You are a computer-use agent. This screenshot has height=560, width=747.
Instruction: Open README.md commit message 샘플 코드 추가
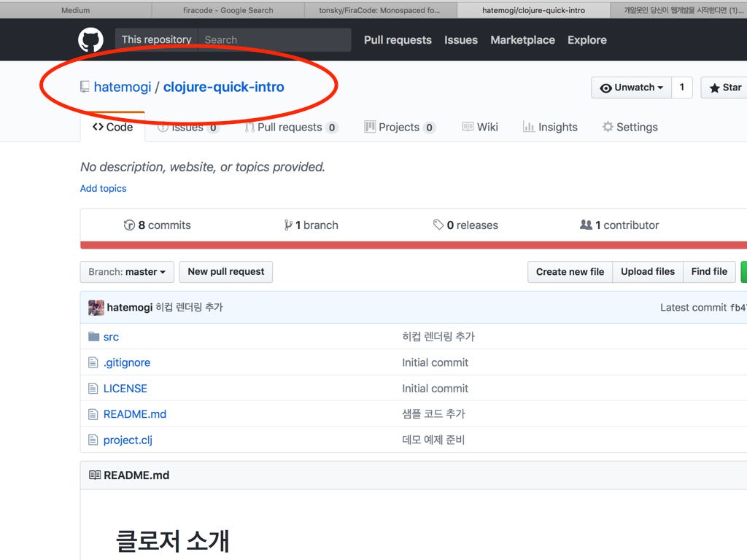433,414
